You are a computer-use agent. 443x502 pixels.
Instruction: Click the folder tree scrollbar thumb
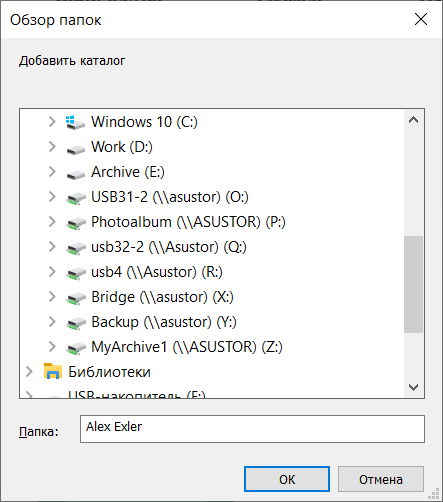413,284
